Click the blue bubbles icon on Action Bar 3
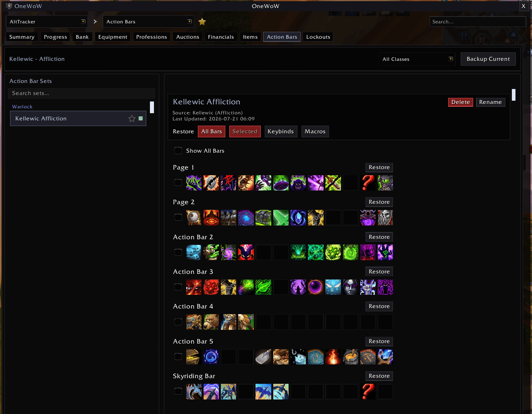 (333, 287)
